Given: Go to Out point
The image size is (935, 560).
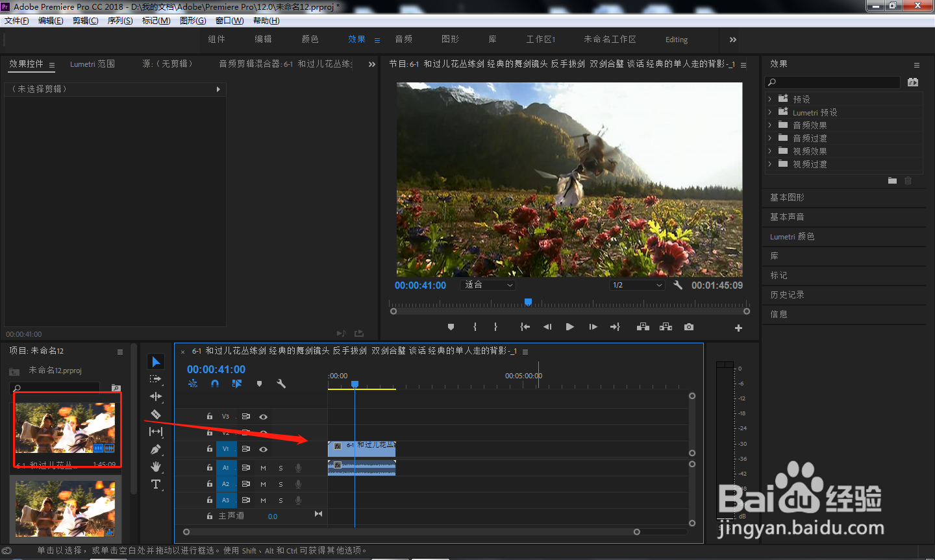Looking at the screenshot, I should point(615,327).
